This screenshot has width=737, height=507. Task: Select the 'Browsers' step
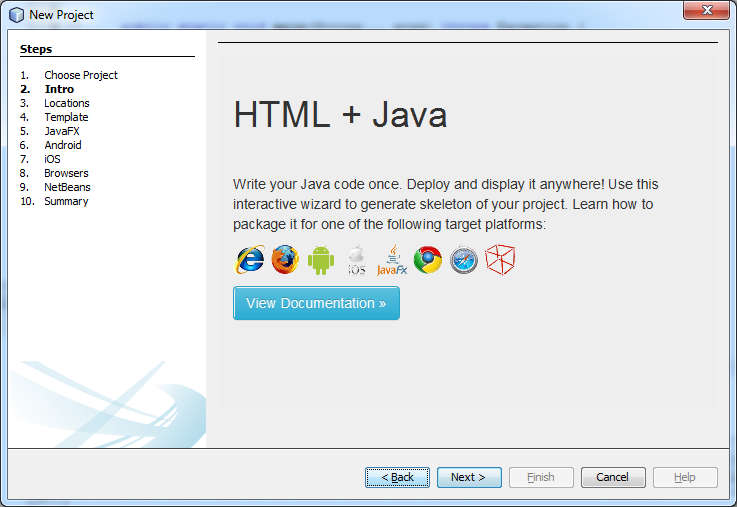point(66,173)
